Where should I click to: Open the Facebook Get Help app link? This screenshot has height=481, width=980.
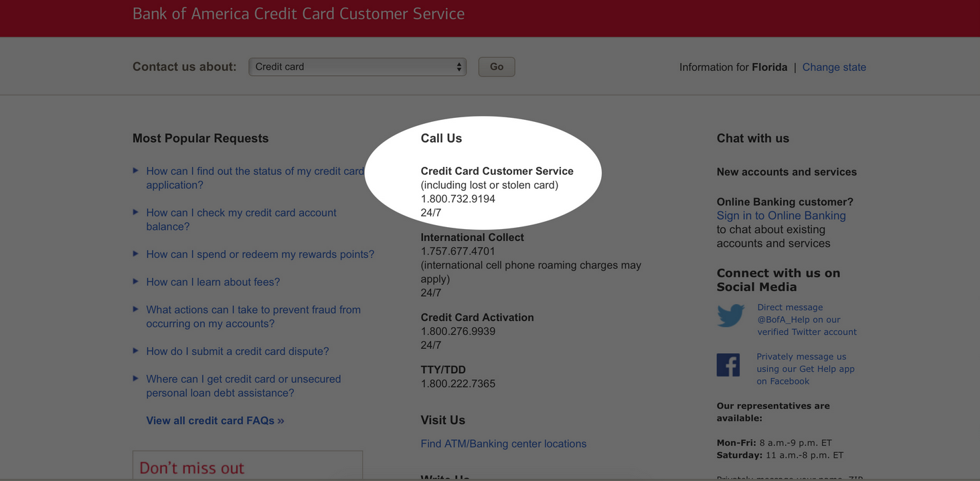[x=805, y=369]
